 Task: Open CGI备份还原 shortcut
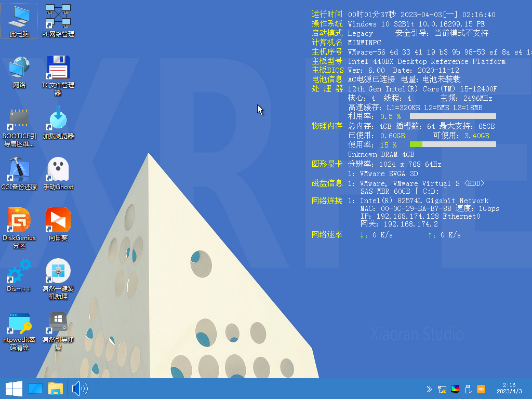point(19,170)
